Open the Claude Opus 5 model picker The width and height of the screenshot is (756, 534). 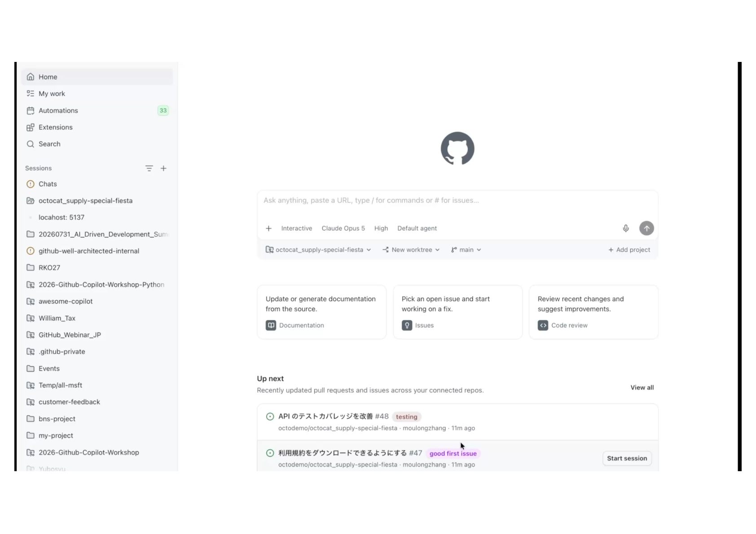click(343, 228)
